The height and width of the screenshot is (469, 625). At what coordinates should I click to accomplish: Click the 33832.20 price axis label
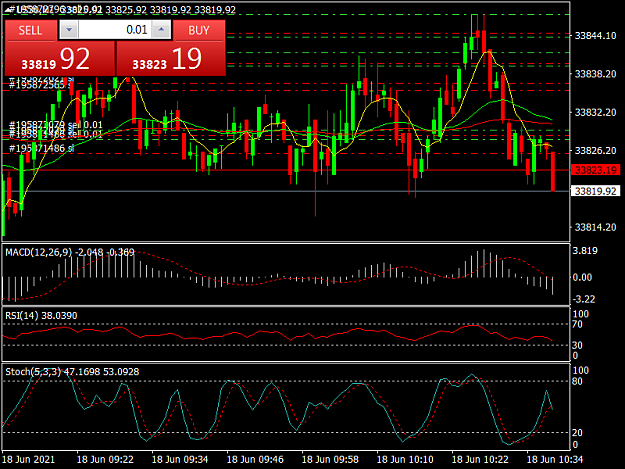596,112
